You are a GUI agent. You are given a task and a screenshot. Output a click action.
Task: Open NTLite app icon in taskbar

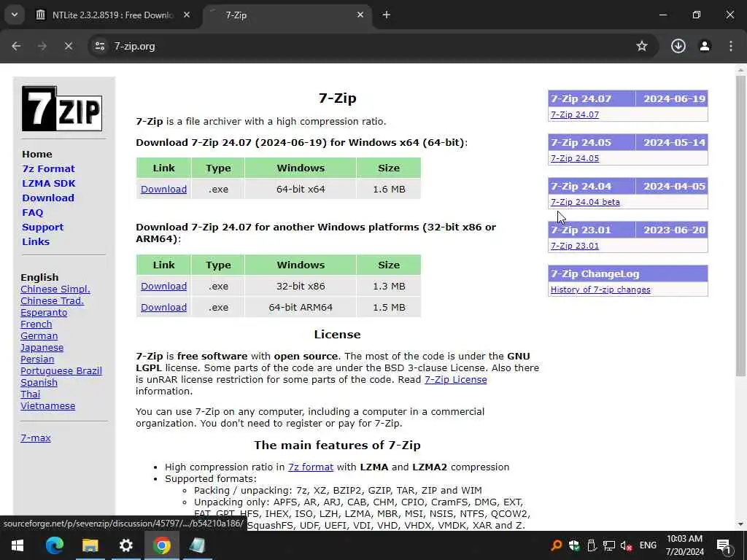[197, 545]
